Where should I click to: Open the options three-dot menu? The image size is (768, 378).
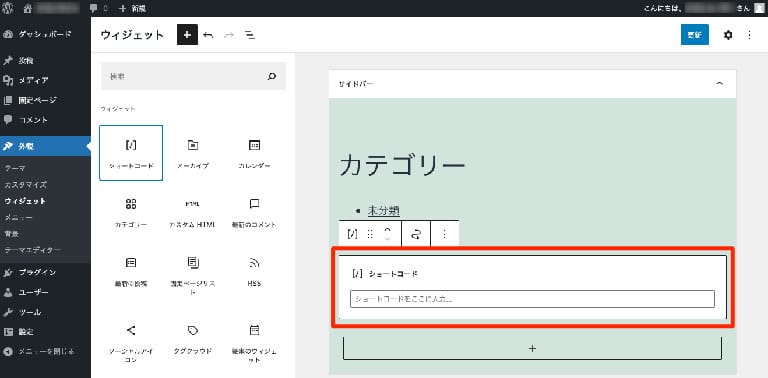749,35
